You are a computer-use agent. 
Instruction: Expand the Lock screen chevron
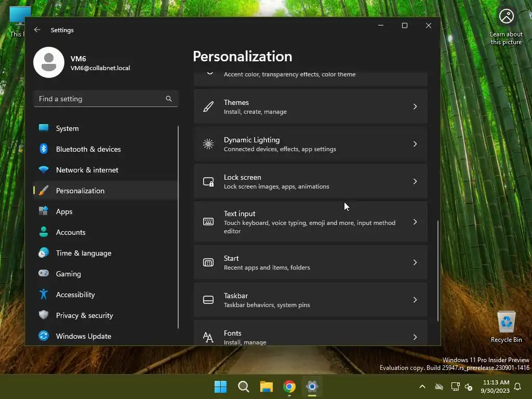(415, 181)
